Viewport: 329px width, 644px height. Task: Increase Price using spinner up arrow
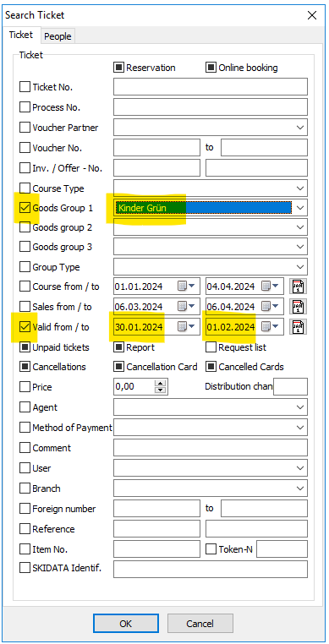pos(162,383)
